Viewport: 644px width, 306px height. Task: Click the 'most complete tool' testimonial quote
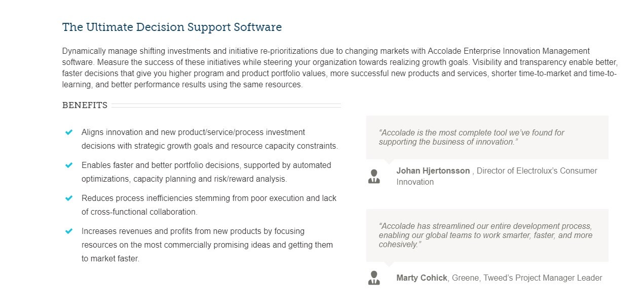click(471, 137)
